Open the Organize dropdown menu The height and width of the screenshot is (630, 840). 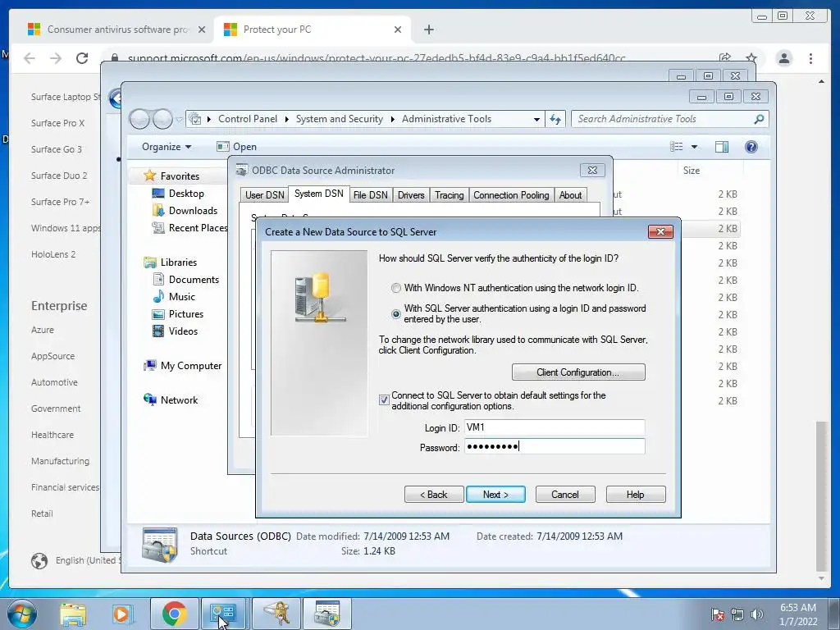[x=167, y=147]
